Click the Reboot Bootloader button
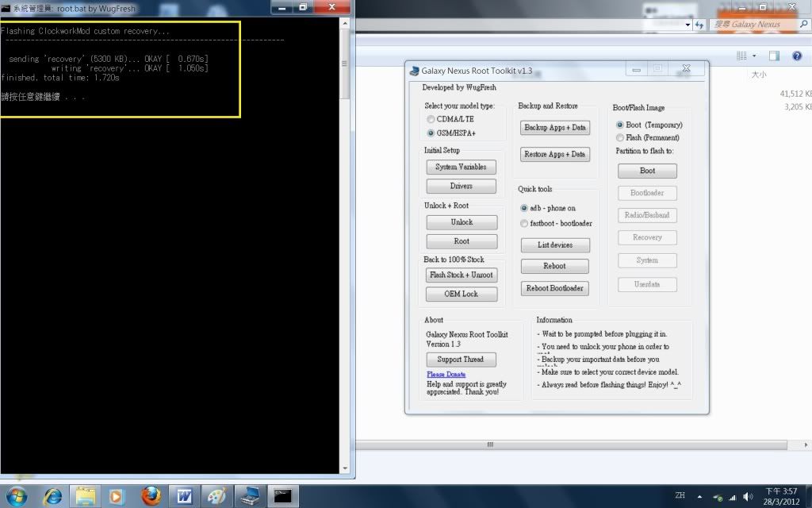 [554, 288]
